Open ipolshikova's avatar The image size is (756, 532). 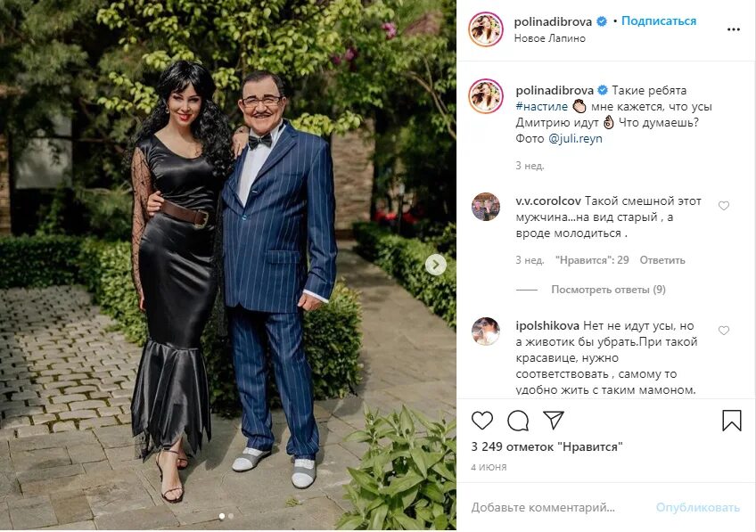click(486, 331)
